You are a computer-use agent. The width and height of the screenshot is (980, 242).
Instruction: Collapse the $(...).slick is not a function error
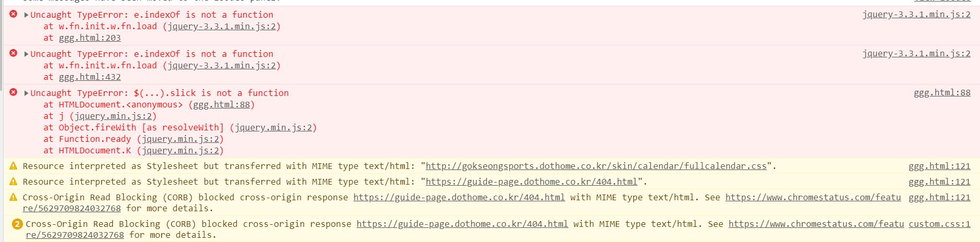(x=26, y=93)
